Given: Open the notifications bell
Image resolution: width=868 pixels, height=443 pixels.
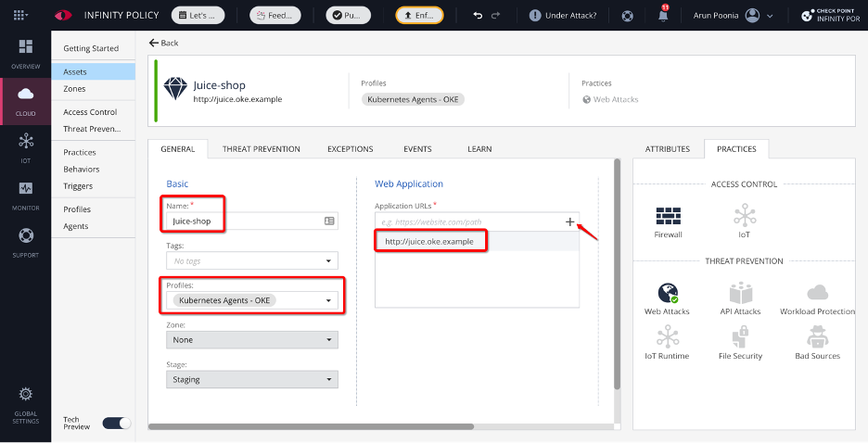Looking at the screenshot, I should pyautogui.click(x=663, y=15).
